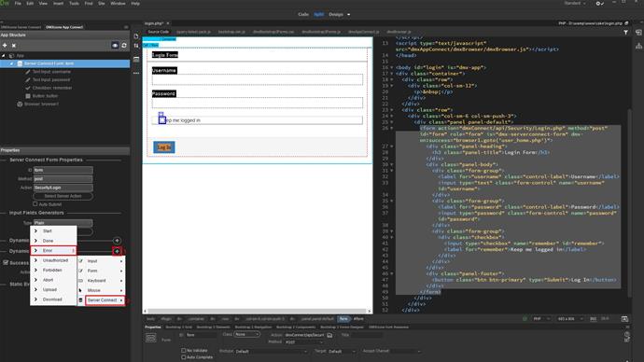This screenshot has width=644, height=362.
Task: Add first Dynamic row plus button
Action: (x=117, y=241)
